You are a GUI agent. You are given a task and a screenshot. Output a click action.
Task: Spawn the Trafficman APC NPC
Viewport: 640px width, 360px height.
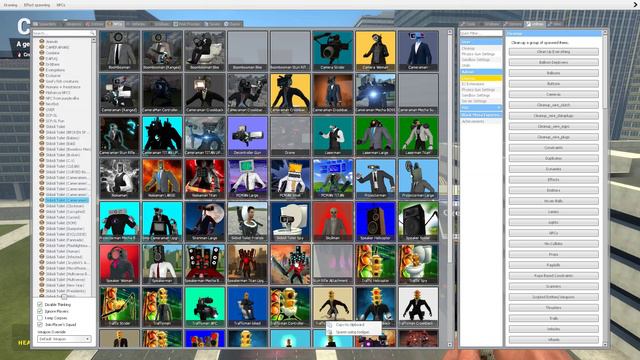pos(204,307)
